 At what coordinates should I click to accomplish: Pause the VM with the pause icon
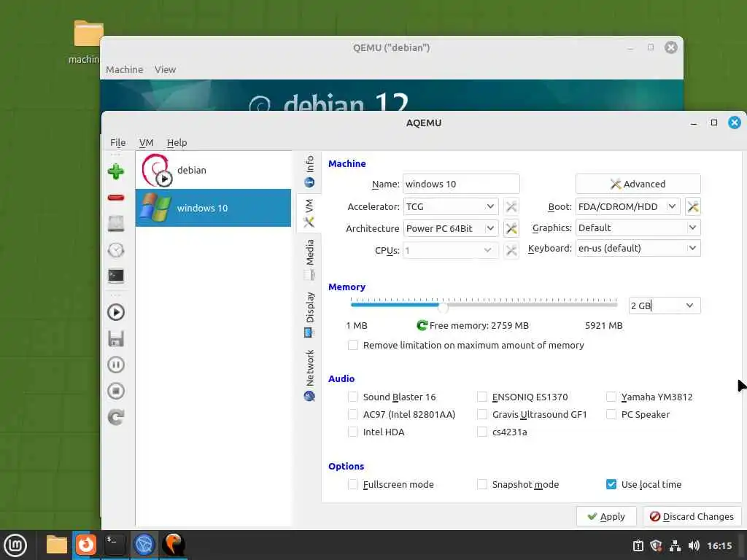pyautogui.click(x=116, y=365)
